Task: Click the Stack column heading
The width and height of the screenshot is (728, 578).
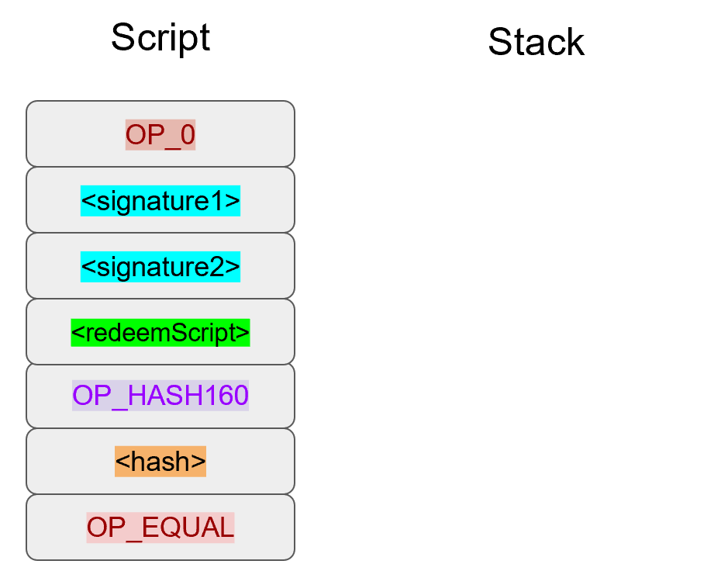Action: point(536,42)
